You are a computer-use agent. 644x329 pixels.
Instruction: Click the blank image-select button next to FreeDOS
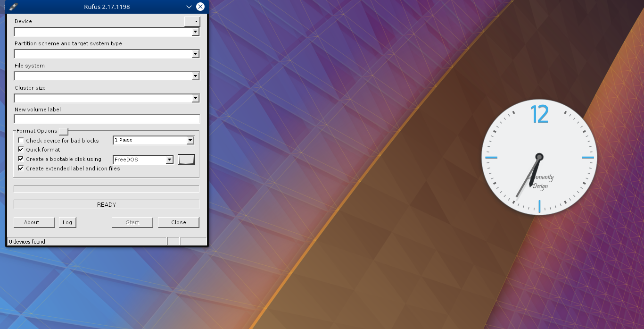pyautogui.click(x=186, y=160)
